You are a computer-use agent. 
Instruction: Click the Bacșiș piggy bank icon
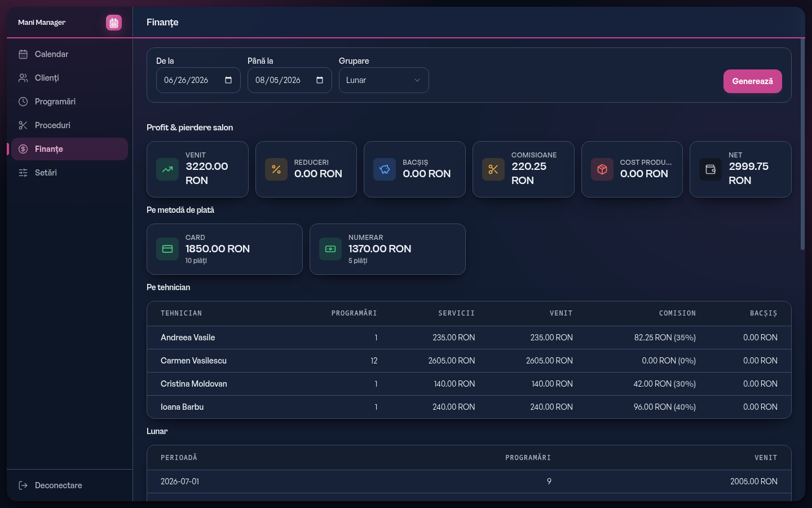click(x=385, y=169)
